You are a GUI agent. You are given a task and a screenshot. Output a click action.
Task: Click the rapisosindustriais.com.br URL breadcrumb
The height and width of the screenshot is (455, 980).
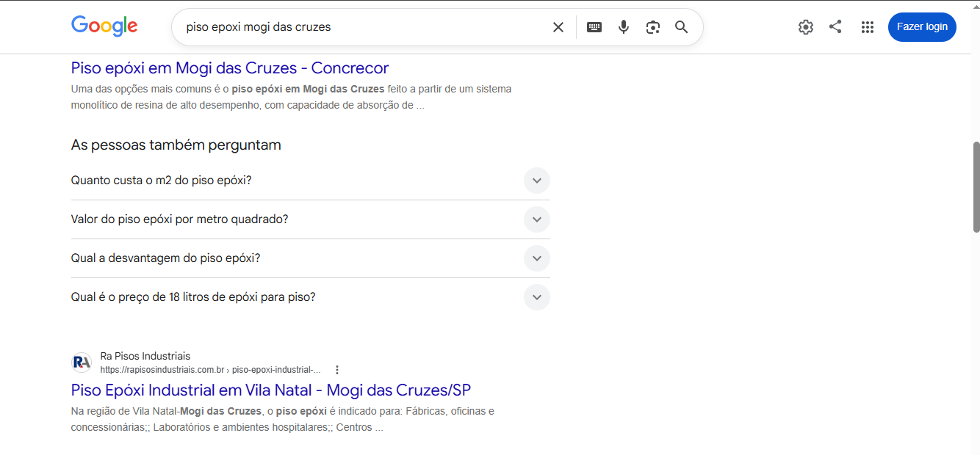[210, 370]
